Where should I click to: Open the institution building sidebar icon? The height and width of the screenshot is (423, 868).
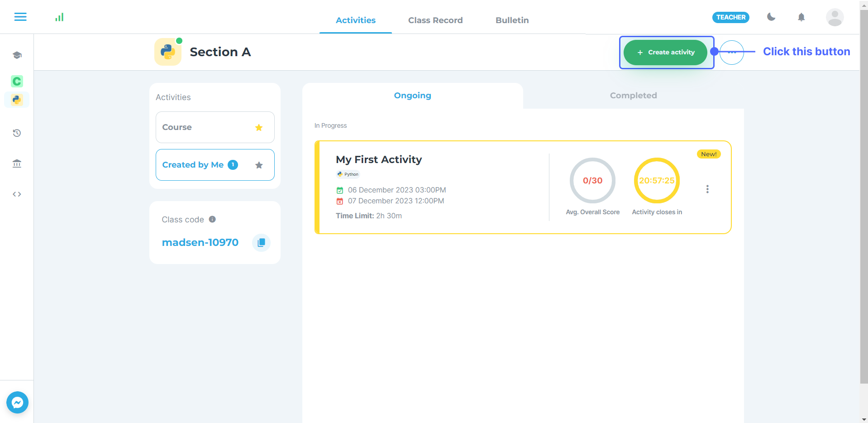(17, 163)
